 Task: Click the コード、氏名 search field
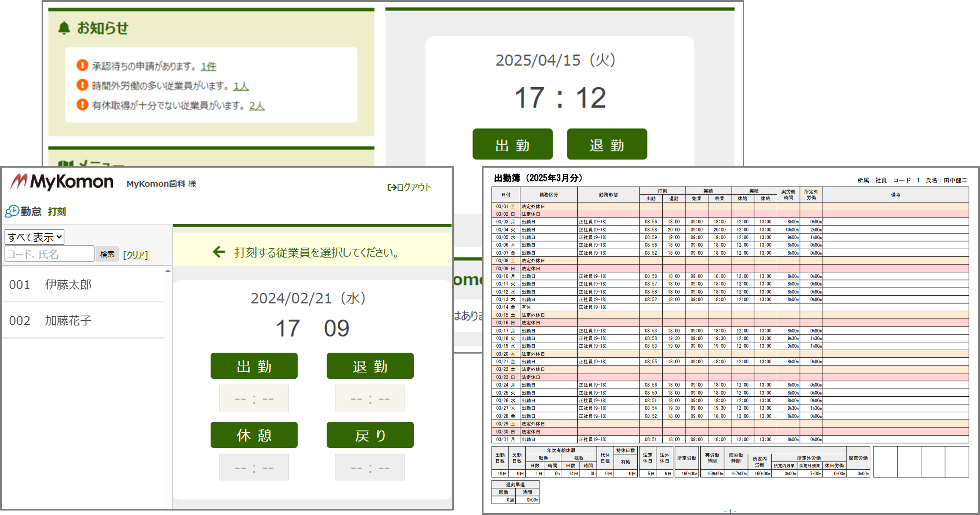(x=49, y=254)
